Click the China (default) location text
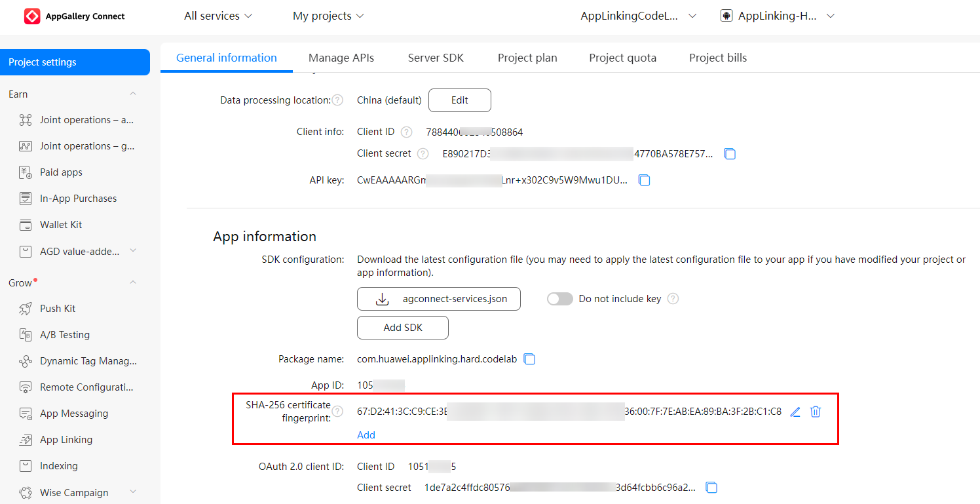This screenshot has width=980, height=504. tap(389, 100)
